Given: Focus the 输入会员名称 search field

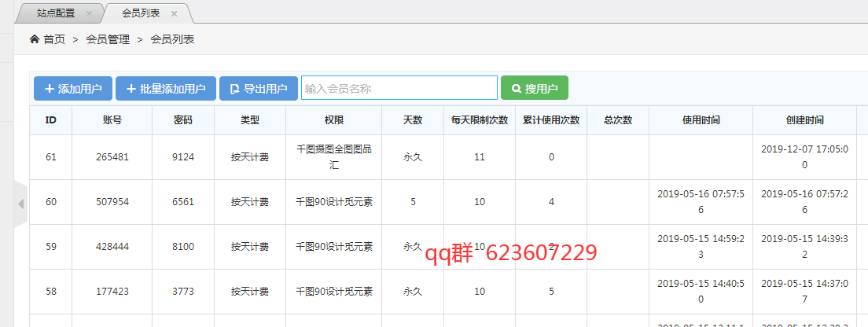Looking at the screenshot, I should point(399,88).
